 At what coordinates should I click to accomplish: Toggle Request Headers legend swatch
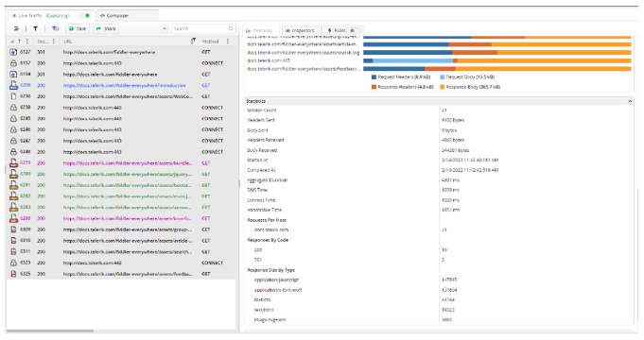pos(374,77)
